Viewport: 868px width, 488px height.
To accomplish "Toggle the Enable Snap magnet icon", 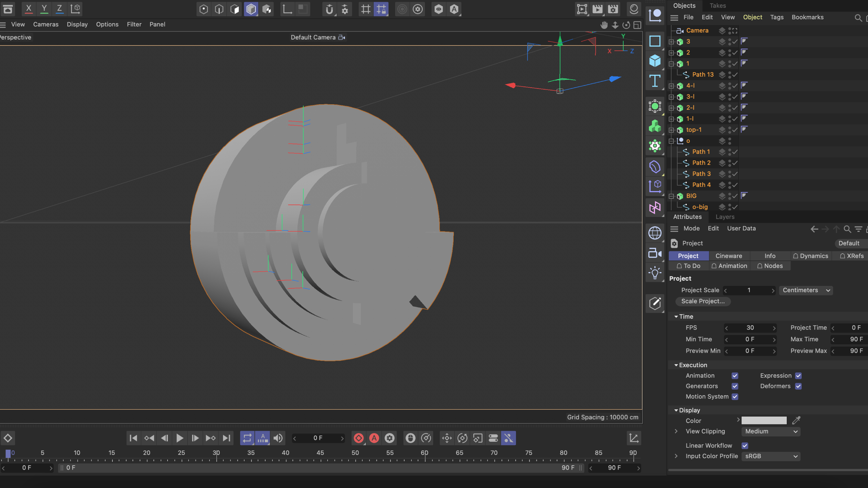I will click(x=329, y=9).
